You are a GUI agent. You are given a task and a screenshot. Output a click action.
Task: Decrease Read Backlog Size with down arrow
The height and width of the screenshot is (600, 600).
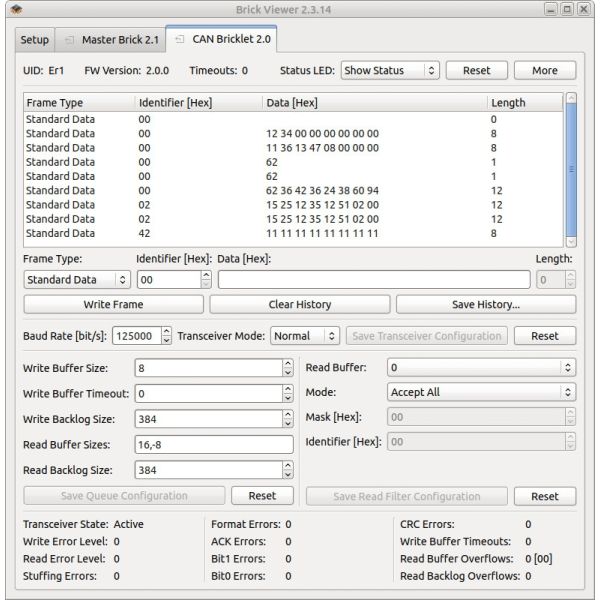pos(288,474)
